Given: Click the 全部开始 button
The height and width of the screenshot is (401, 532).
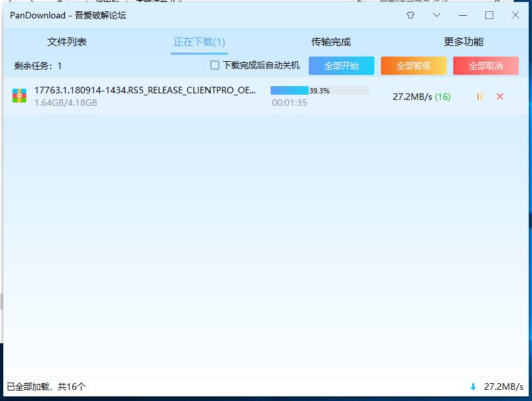Looking at the screenshot, I should tap(342, 66).
